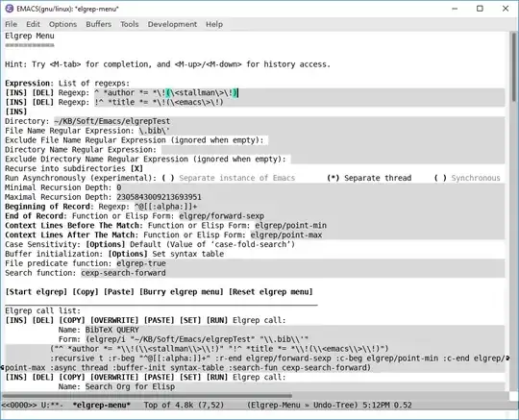Screen dimensions: 519x420
Task: Click RUN for the BibTeX QUERY elgrep call
Action: tap(217, 320)
